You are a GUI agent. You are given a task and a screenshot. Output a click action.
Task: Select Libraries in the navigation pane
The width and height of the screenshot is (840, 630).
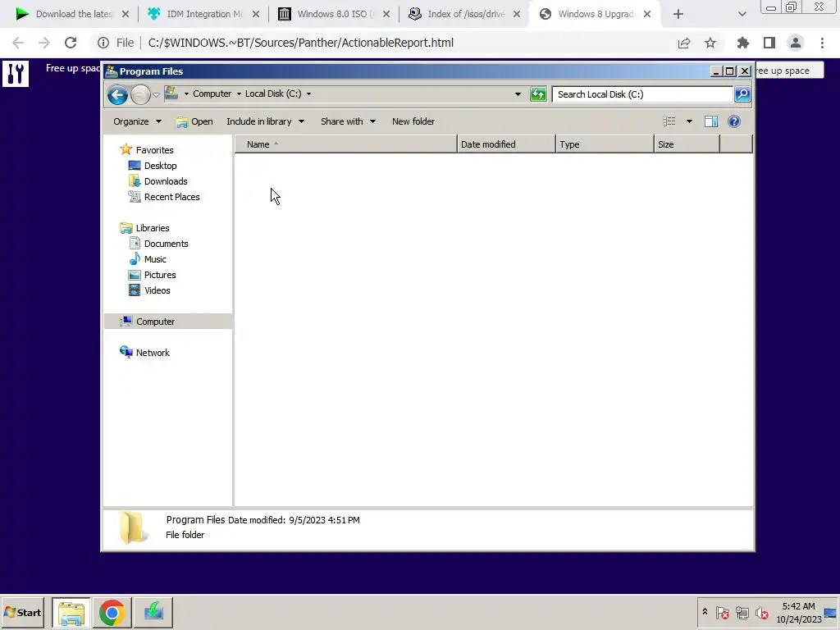coord(152,228)
